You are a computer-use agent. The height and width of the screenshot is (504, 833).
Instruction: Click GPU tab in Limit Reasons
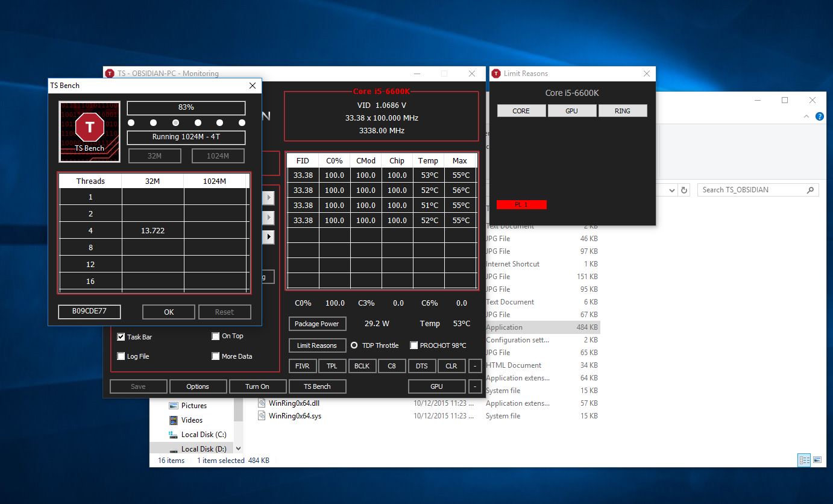point(572,111)
